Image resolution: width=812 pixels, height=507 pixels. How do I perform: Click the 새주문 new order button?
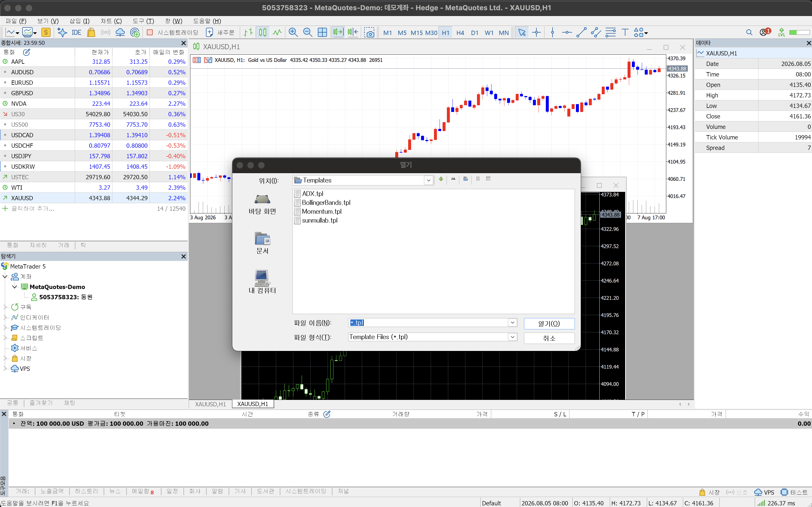click(x=220, y=33)
